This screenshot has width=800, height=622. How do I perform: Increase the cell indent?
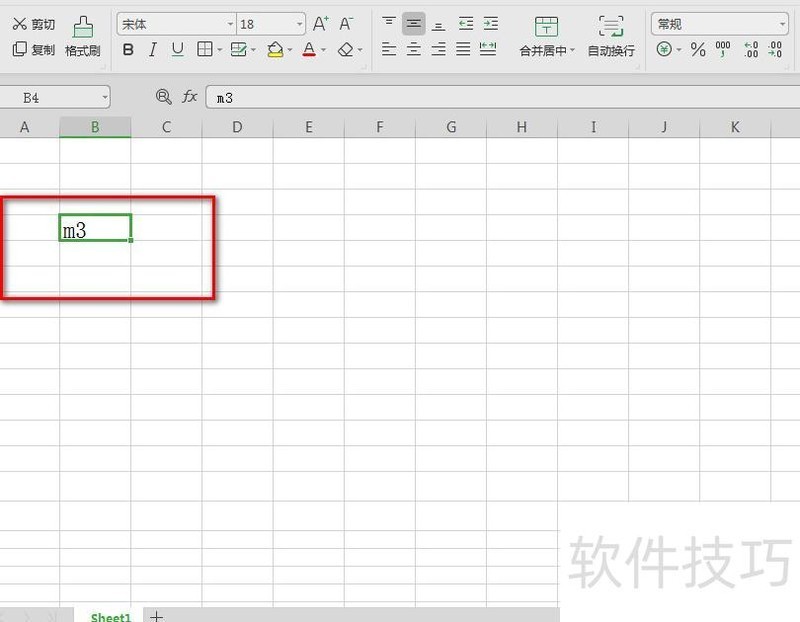(490, 23)
